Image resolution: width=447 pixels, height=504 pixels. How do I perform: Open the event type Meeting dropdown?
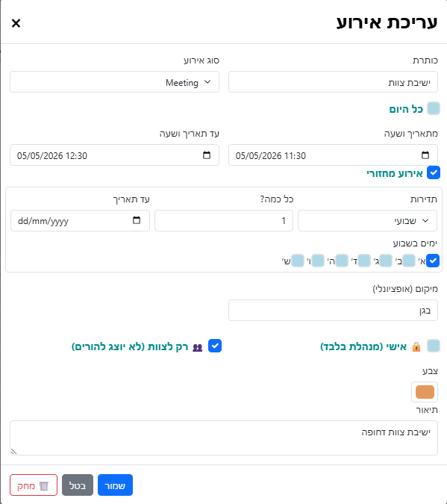115,82
